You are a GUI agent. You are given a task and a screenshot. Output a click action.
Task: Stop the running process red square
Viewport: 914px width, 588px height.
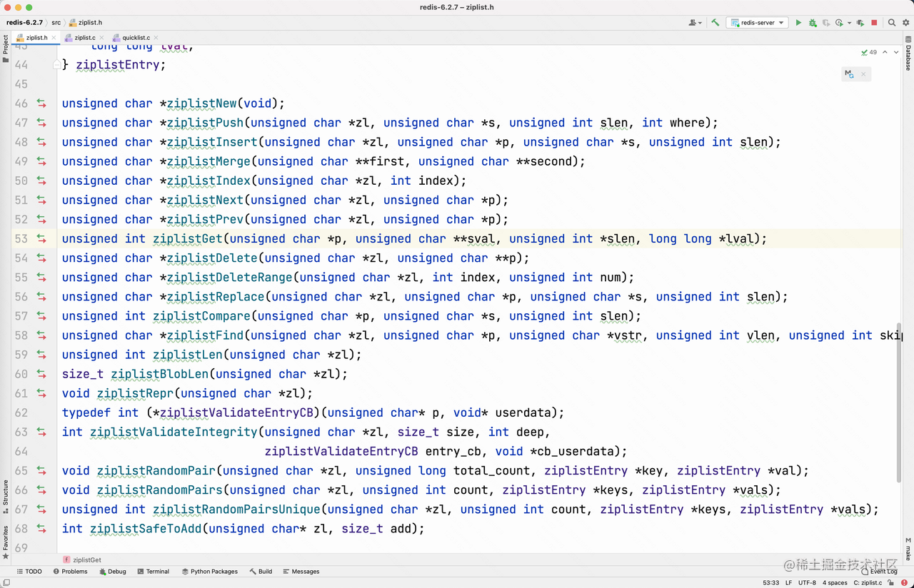[874, 23]
